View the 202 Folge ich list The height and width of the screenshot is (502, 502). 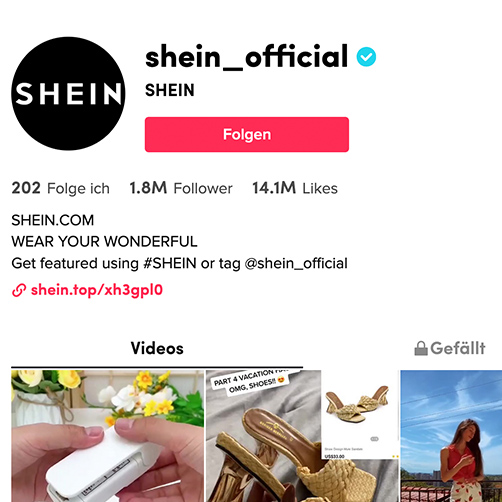[60, 188]
